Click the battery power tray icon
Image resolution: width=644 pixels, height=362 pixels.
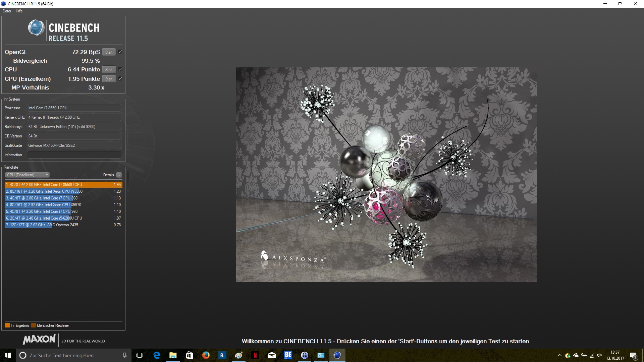(584, 355)
